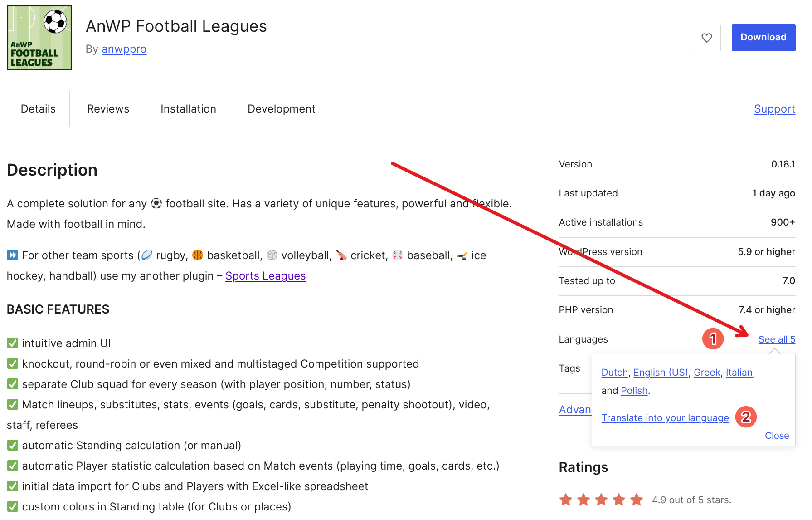This screenshot has width=812, height=520.
Task: Click the Version value 0.18.1
Action: (x=783, y=164)
